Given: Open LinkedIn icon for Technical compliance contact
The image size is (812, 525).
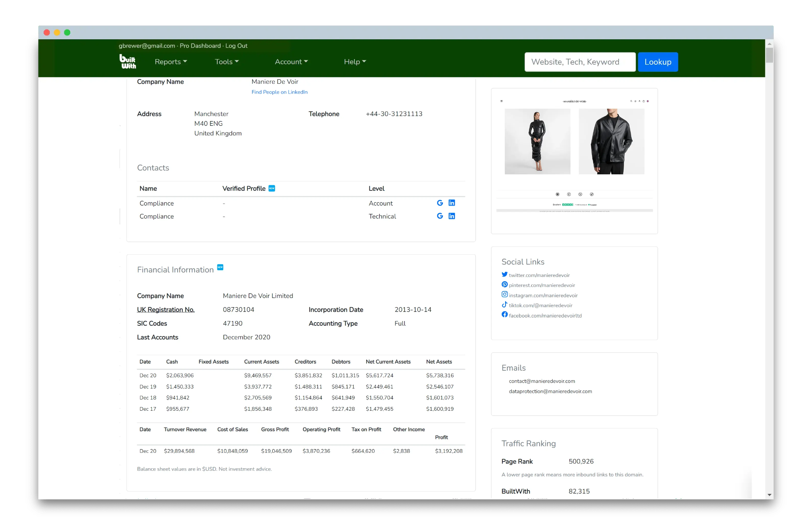Looking at the screenshot, I should click(452, 216).
